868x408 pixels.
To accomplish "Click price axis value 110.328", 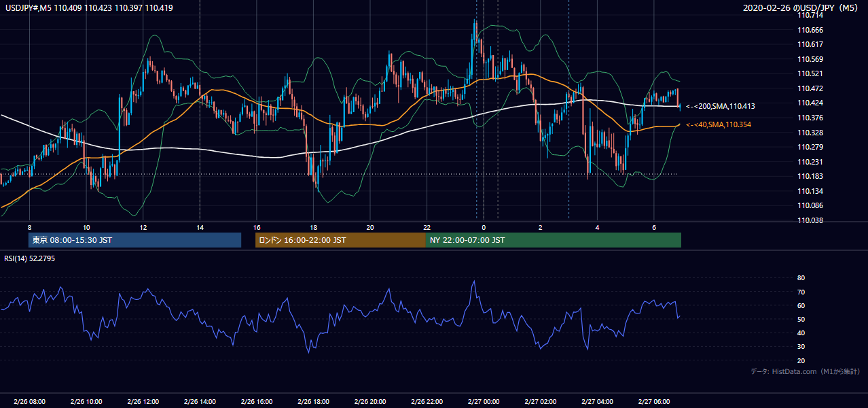I will pos(810,133).
